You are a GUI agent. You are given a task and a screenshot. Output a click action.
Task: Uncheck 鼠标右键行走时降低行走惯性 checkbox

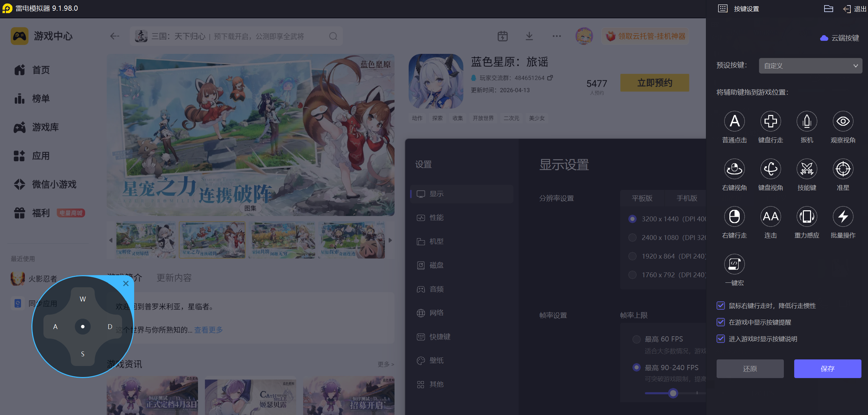click(721, 306)
